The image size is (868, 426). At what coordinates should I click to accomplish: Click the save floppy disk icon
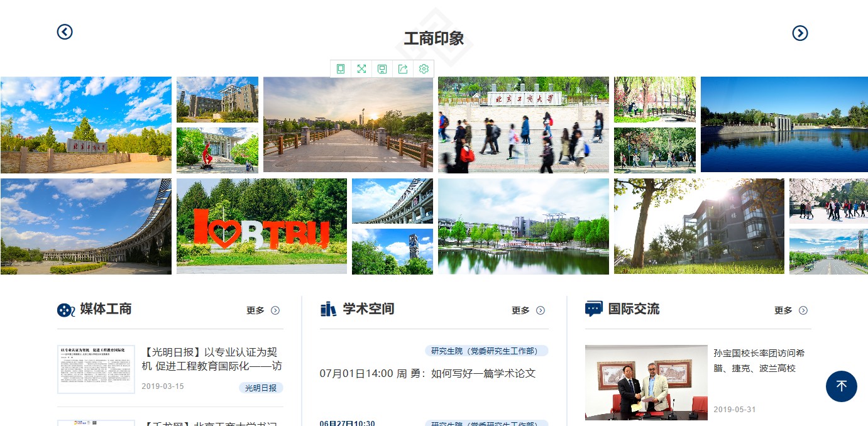click(x=382, y=68)
